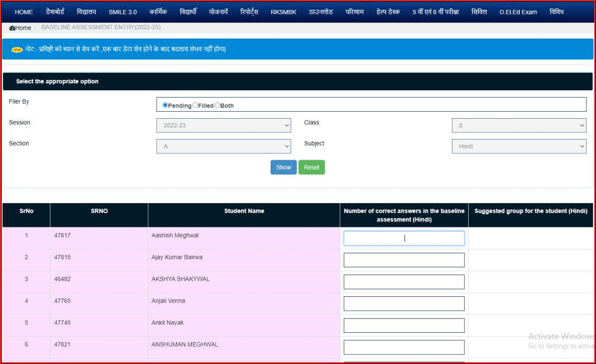The image size is (596, 364).
Task: Click SRNO value 47745
Action: pos(62,322)
